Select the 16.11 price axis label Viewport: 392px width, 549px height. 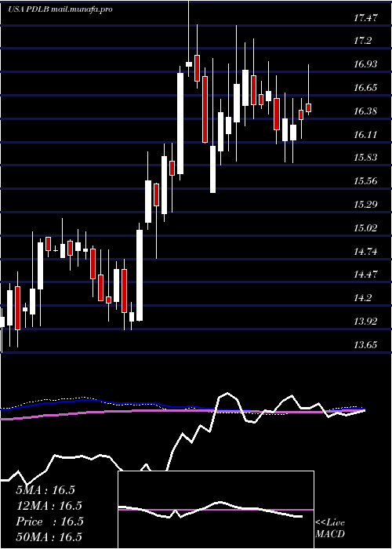click(365, 135)
